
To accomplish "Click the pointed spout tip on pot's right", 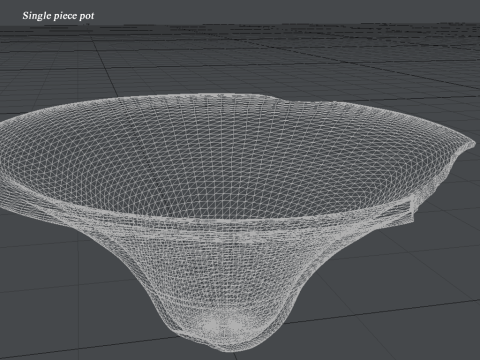I will point(472,144).
